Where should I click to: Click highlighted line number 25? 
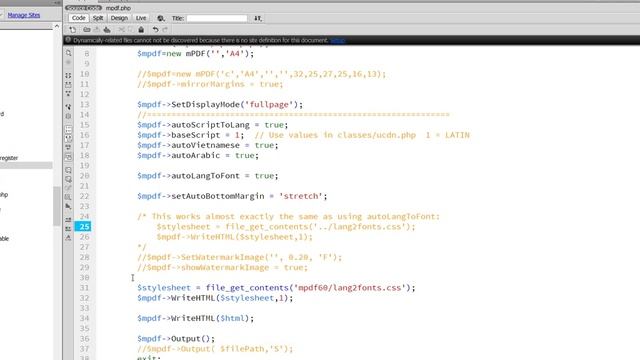click(x=83, y=227)
